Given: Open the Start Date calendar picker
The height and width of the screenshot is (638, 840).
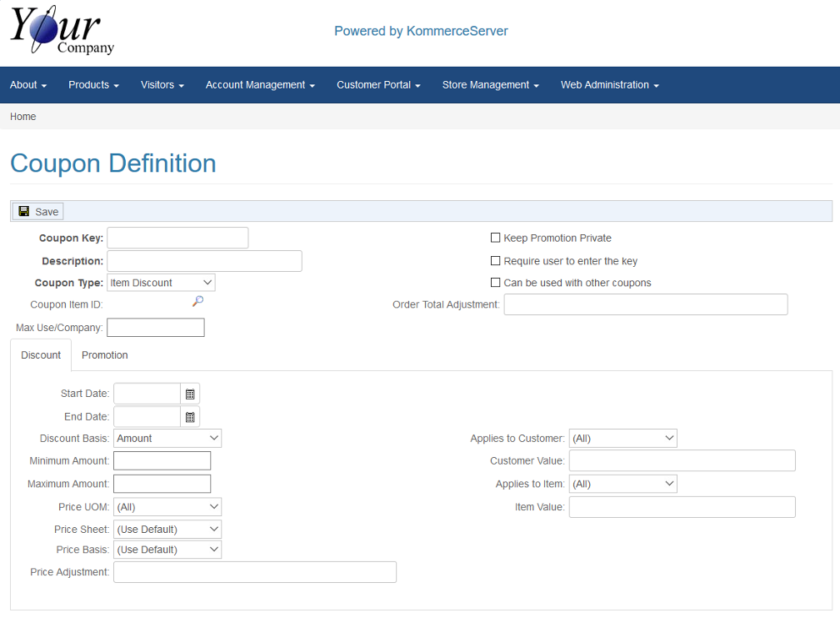Looking at the screenshot, I should (190, 394).
